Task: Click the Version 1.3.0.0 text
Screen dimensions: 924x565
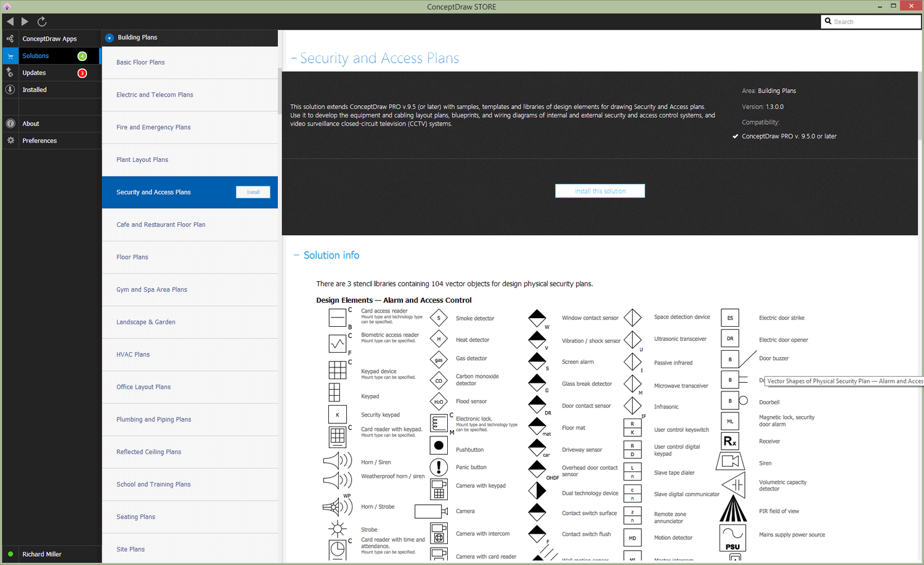Action: (x=763, y=107)
